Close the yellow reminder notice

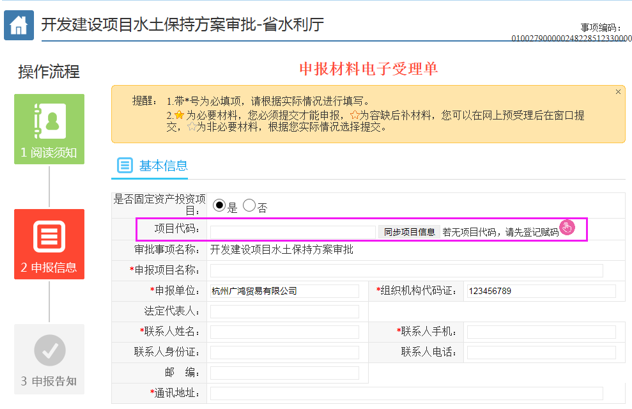click(618, 92)
